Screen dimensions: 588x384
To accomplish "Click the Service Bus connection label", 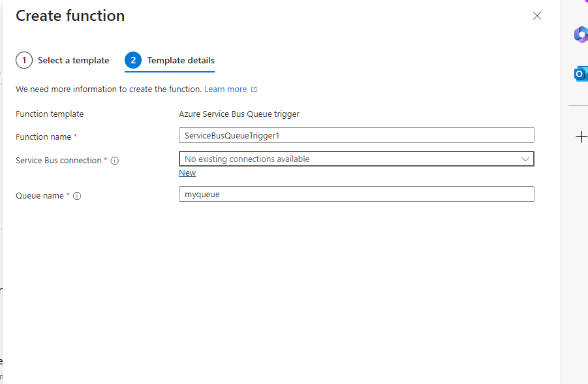I will (59, 160).
